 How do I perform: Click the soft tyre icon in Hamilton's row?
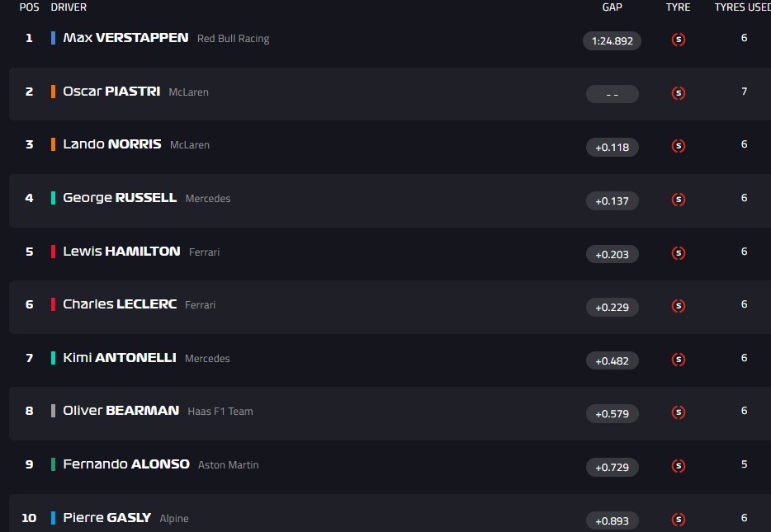(x=679, y=253)
